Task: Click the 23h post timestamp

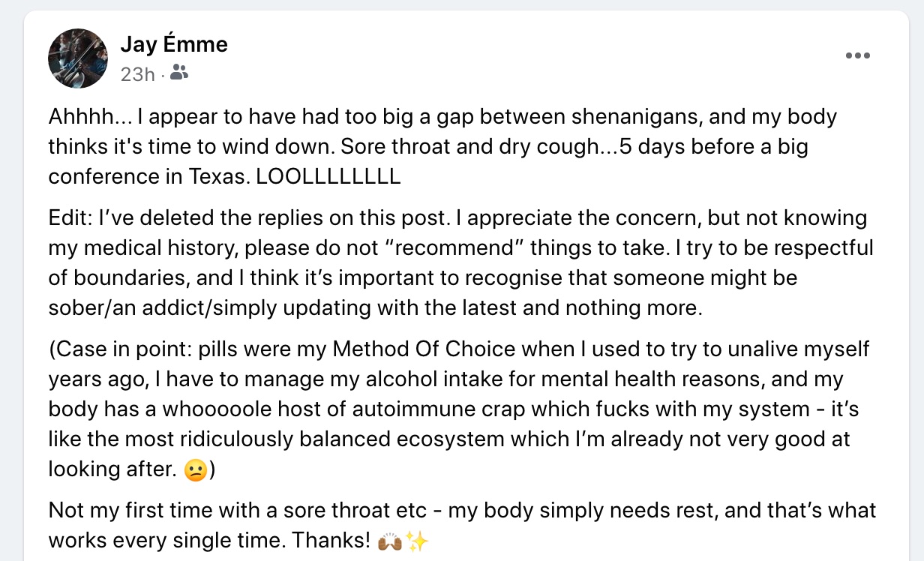Action: (x=137, y=74)
